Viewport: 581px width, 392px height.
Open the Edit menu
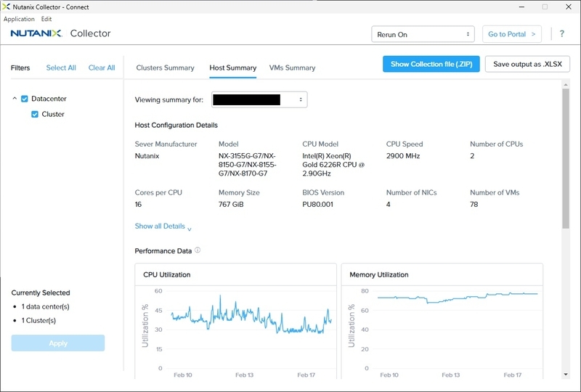pos(46,19)
